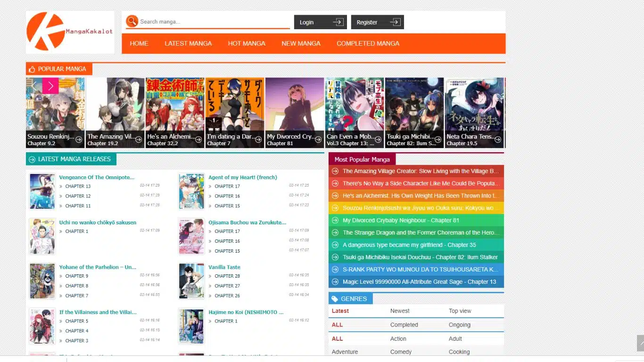
Task: Click the search magnifier icon
Action: coord(132,21)
